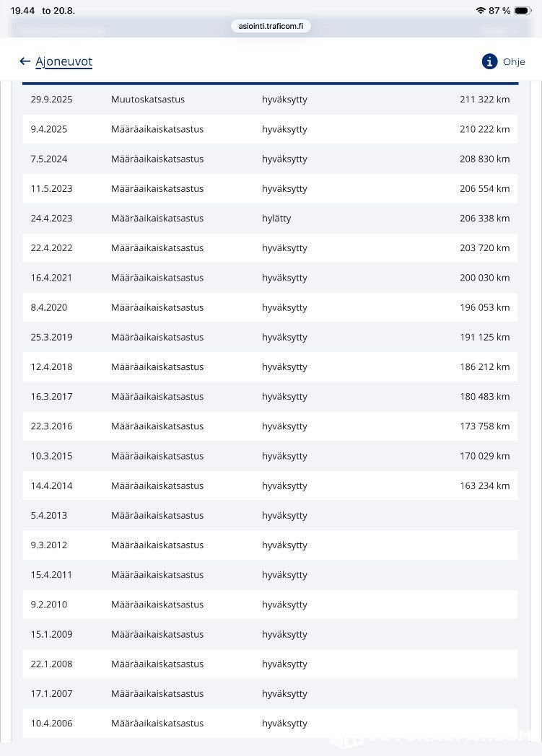542x756 pixels.
Task: Click the 16.4.2021 inspection date
Action: click(51, 278)
